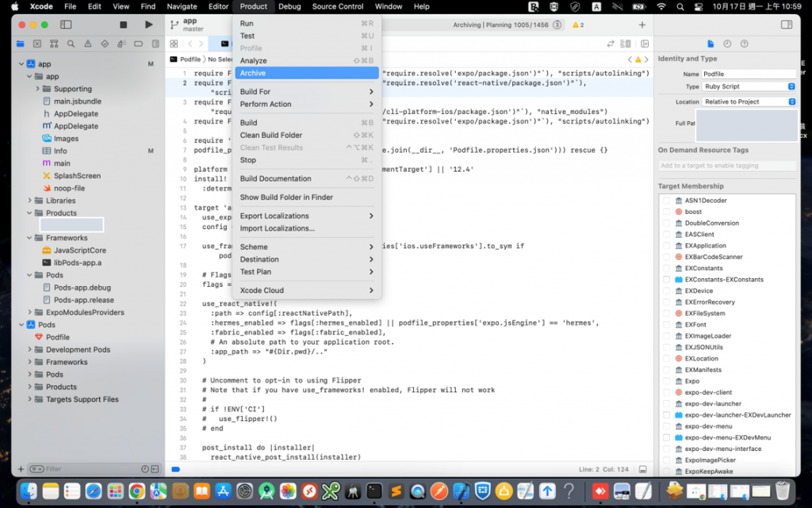Viewport: 812px width, 508px height.
Task: Select SplashScreen file in the navigator
Action: pos(77,175)
